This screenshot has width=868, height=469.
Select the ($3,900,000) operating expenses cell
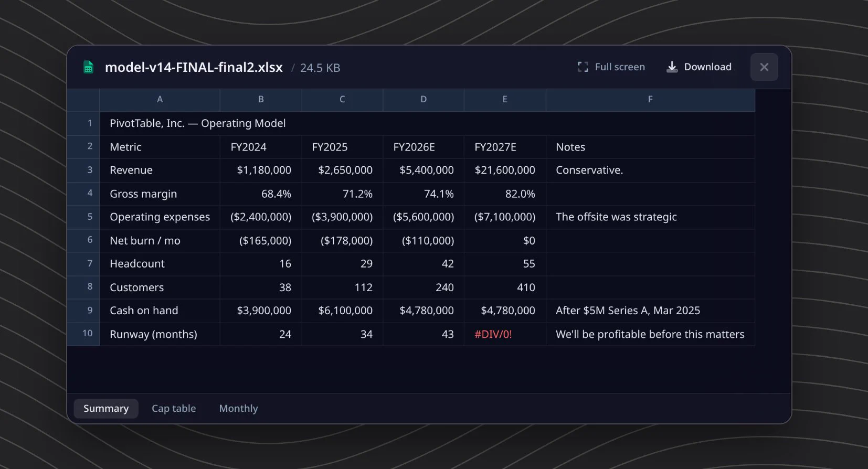pos(342,217)
